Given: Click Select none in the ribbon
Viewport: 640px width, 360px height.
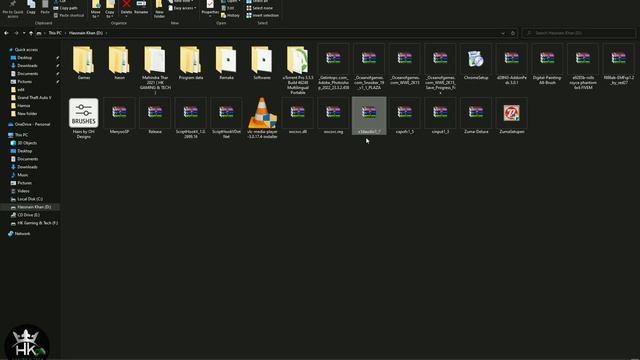Looking at the screenshot, I should click(260, 8).
